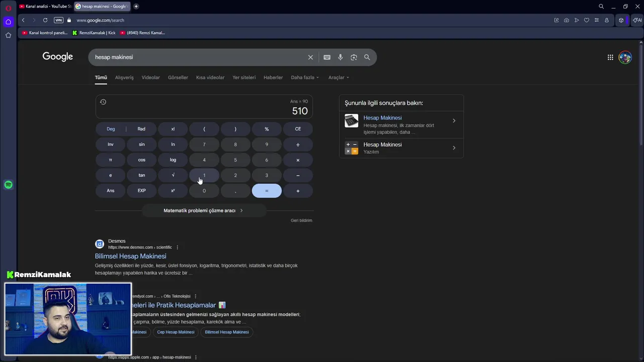Screen dimensions: 644x362
Task: Open the Opera account profile icon
Action: coord(607,20)
